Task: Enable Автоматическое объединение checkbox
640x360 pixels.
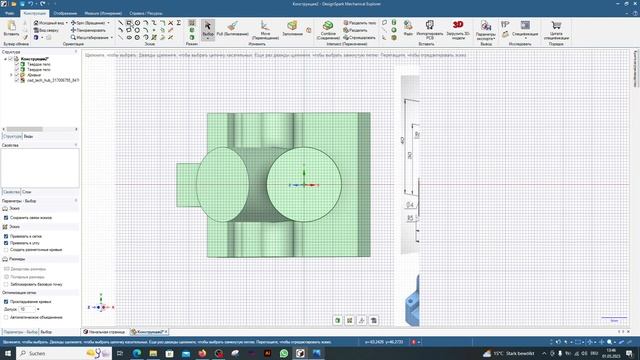Action: pos(6,317)
